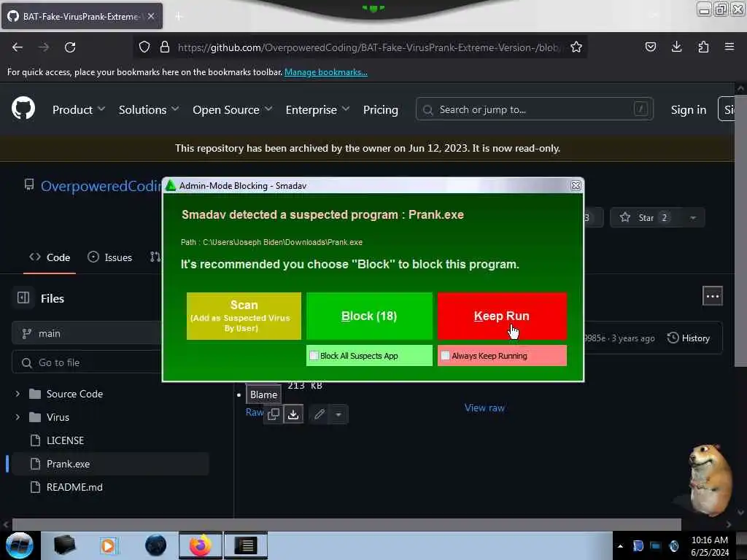Image resolution: width=747 pixels, height=560 pixels.
Task: Open the Firefox hamburger menu
Action: [729, 47]
